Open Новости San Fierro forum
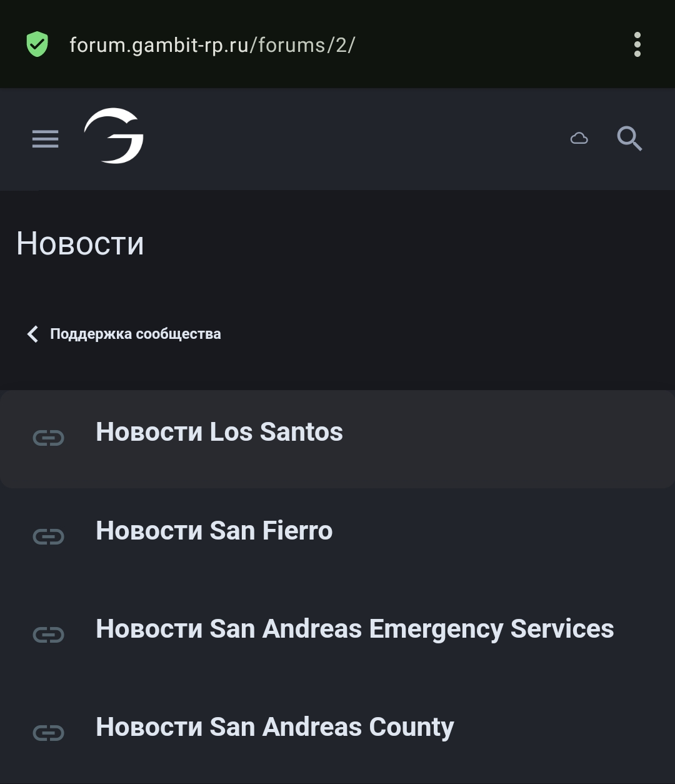This screenshot has height=784, width=675. [x=214, y=531]
